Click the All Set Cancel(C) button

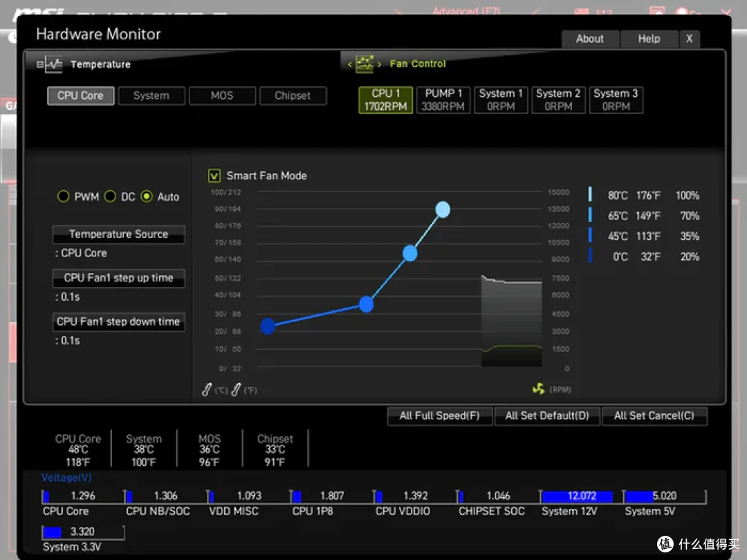[x=654, y=416]
